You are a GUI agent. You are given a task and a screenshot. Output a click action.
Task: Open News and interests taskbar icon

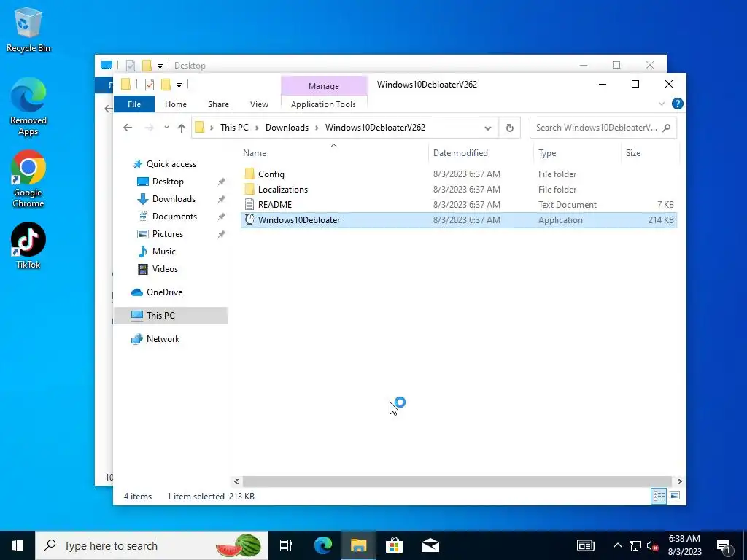tap(586, 545)
